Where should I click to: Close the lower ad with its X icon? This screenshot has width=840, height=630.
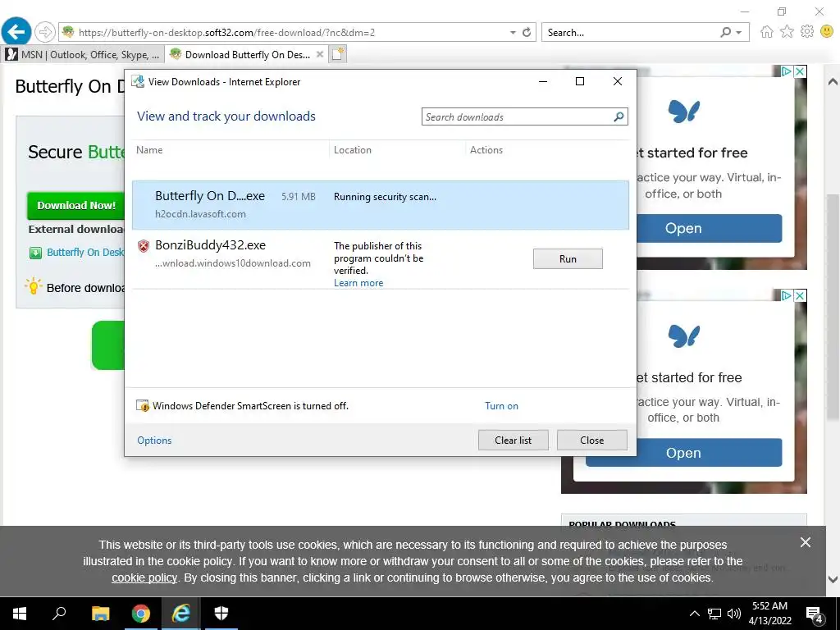800,295
